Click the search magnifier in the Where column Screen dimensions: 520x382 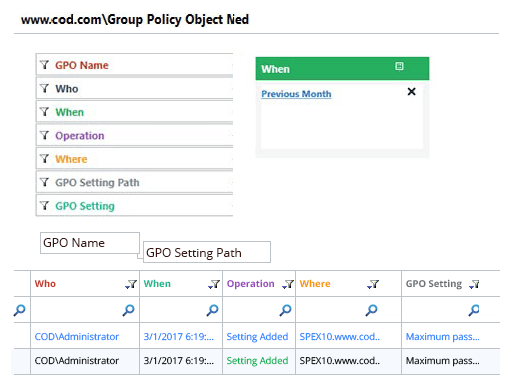[x=371, y=310]
